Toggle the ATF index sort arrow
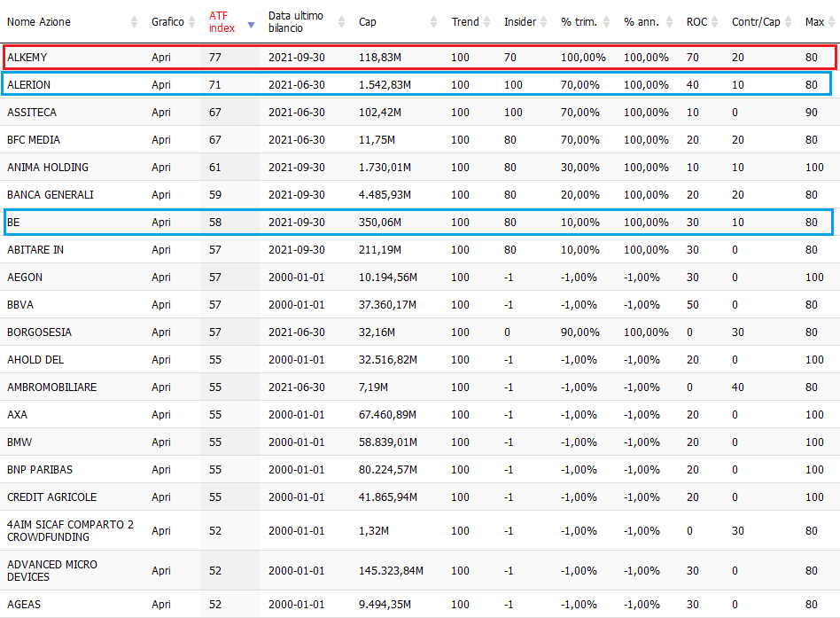Screen dimensions: 840x618 click(251, 25)
